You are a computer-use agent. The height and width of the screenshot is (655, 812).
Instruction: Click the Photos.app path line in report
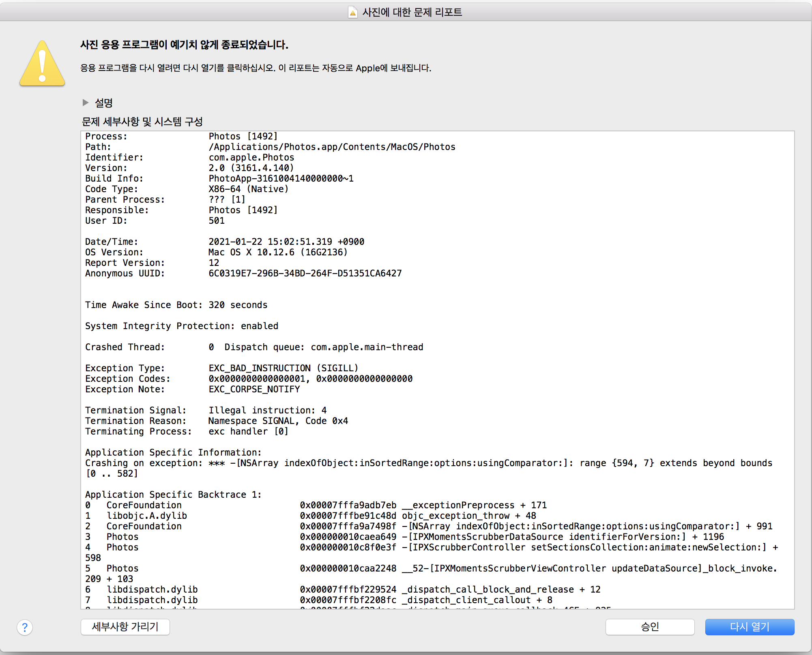pos(332,147)
